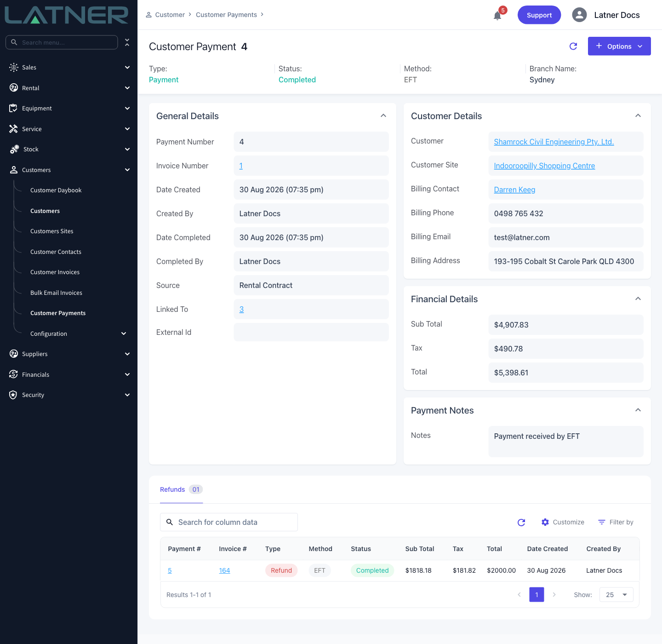Click the Service tools icon

tap(13, 129)
